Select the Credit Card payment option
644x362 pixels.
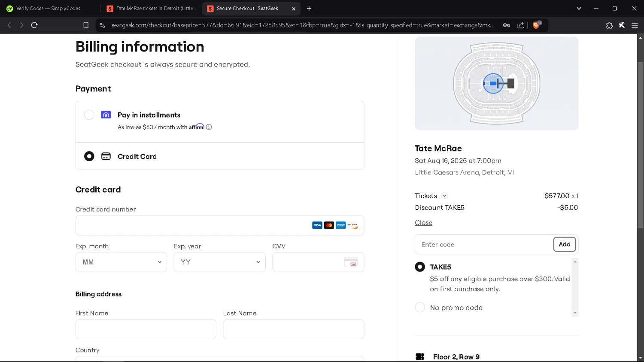coord(89,156)
